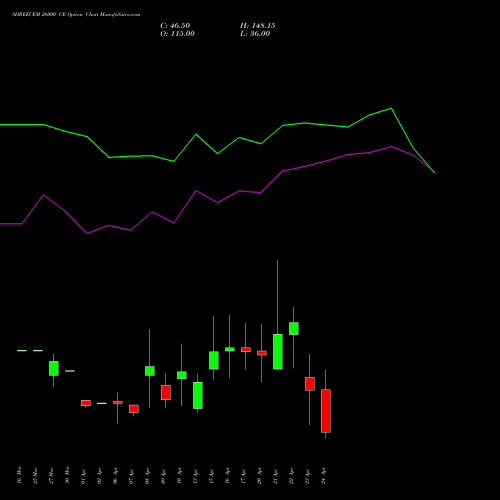Click the green candle above 08 Apr
Viewport: 500px width, 500px height.
tap(150, 371)
